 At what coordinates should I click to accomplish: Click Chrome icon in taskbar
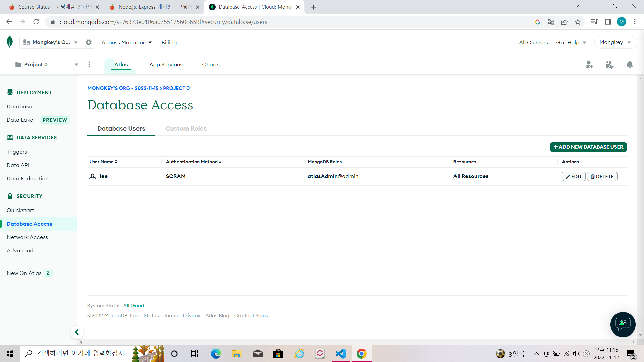point(361,354)
